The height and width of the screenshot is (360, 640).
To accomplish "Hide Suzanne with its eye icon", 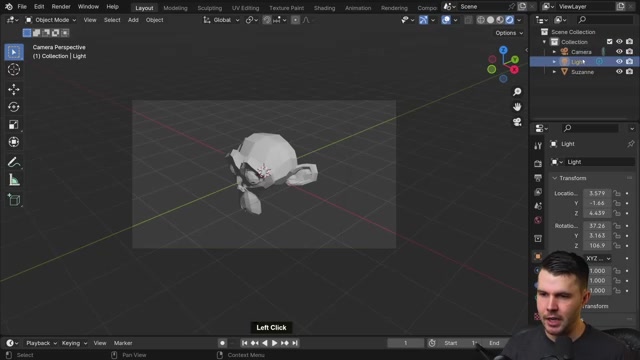I will [619, 71].
